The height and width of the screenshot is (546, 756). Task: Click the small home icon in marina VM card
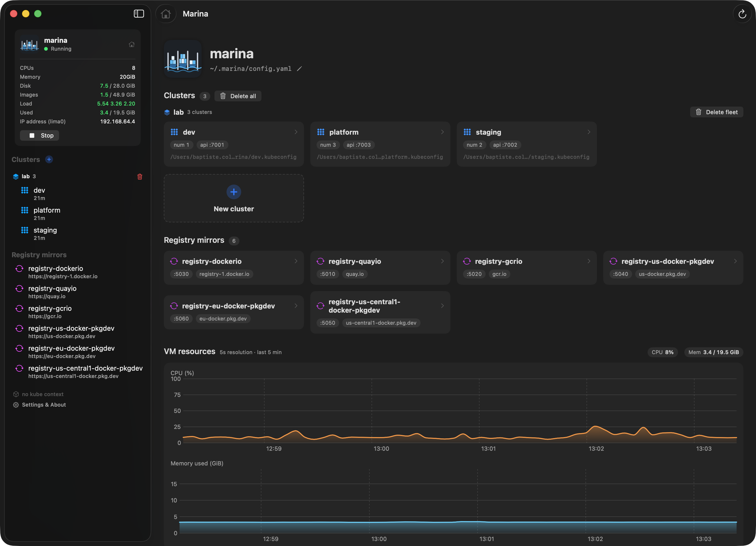tap(132, 44)
